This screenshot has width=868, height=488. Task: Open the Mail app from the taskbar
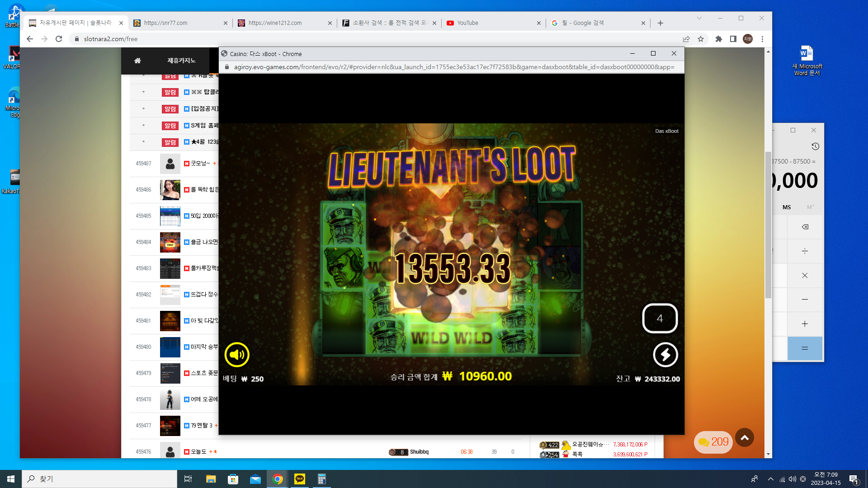click(255, 479)
